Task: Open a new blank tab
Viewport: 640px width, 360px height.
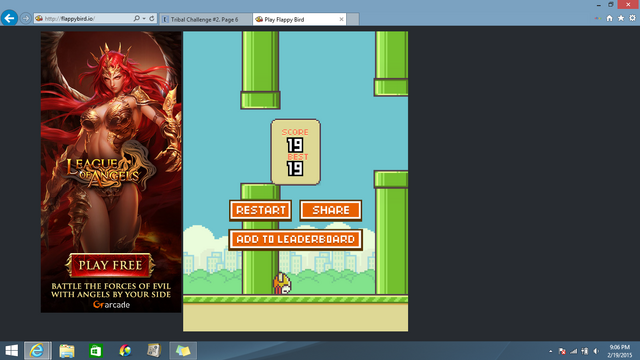Action: (x=353, y=19)
